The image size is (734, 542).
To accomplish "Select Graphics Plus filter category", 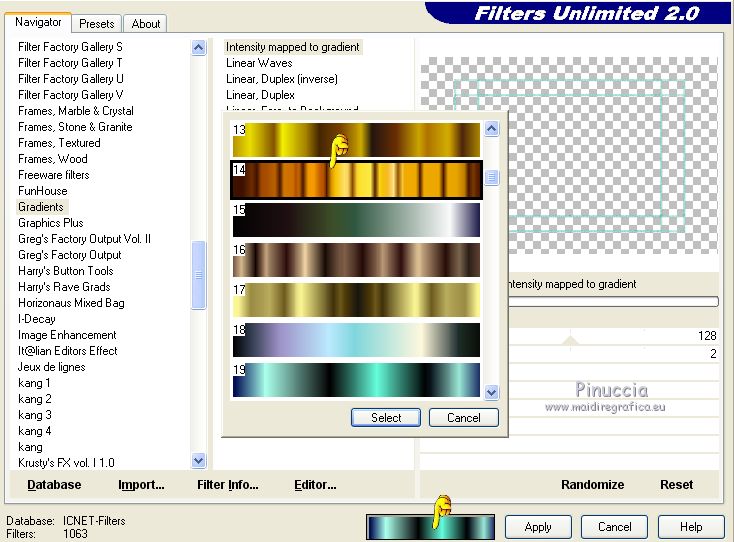I will point(51,223).
